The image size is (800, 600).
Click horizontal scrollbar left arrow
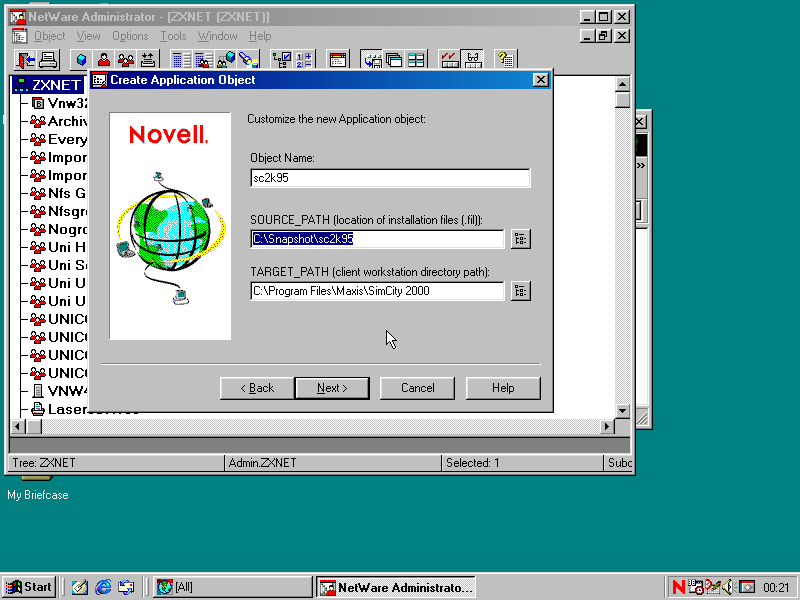(18, 427)
